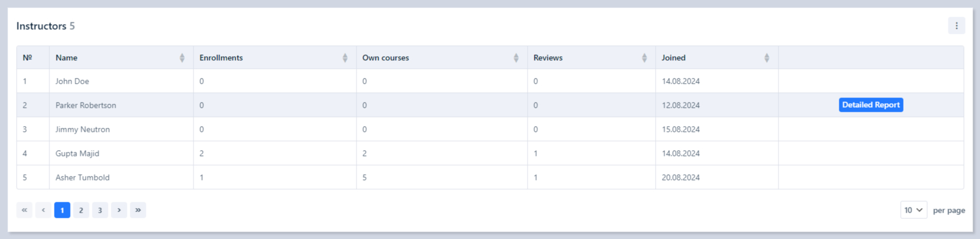Viewport: 980px width, 239px height.
Task: Click the № column header
Action: click(x=28, y=58)
